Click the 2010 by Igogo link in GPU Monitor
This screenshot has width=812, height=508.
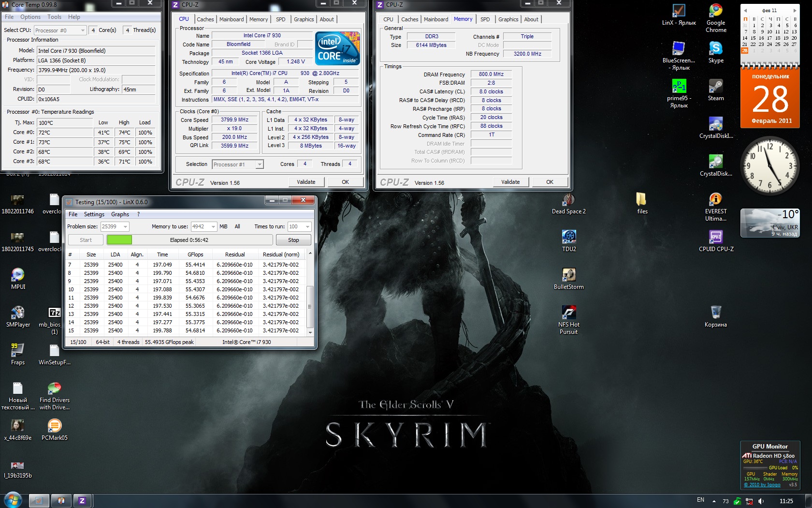[x=762, y=484]
